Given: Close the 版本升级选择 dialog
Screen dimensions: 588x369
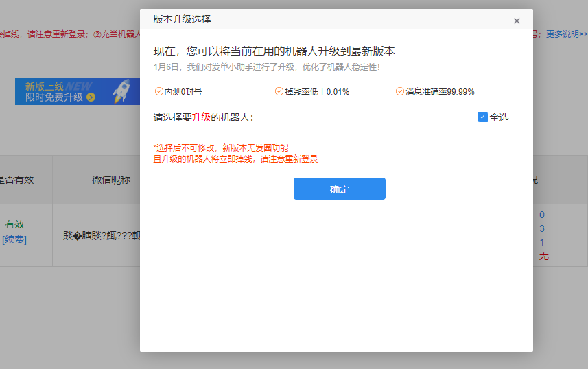Looking at the screenshot, I should (517, 21).
